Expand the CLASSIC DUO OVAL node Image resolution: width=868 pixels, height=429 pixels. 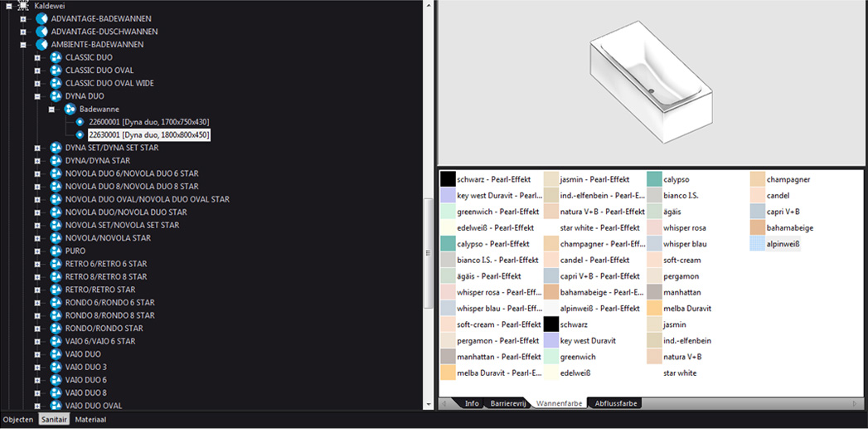point(37,71)
